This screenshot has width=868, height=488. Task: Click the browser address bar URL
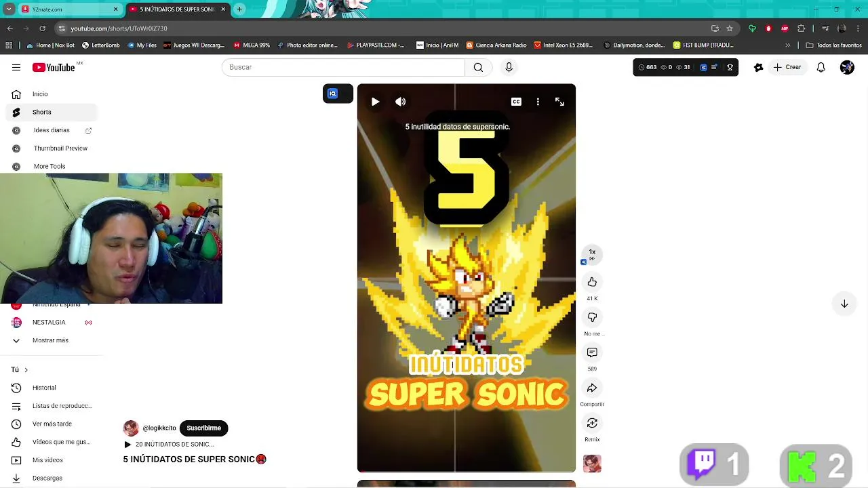pos(119,28)
